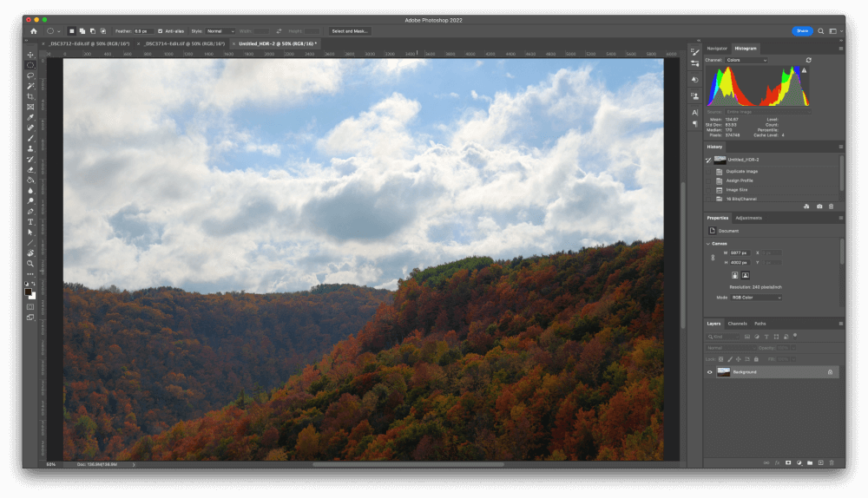Click the Home icon in options bar
Viewport: 868px width, 498px height.
click(x=34, y=31)
